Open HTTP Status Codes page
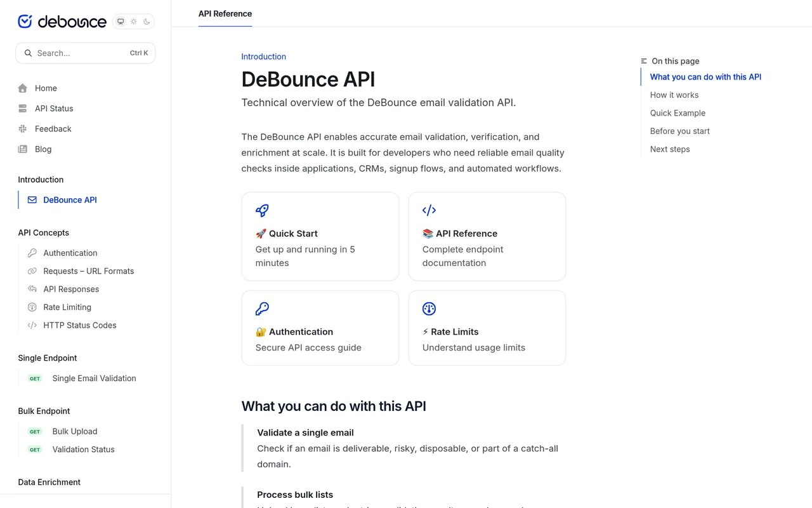The width and height of the screenshot is (812, 508). coord(80,325)
